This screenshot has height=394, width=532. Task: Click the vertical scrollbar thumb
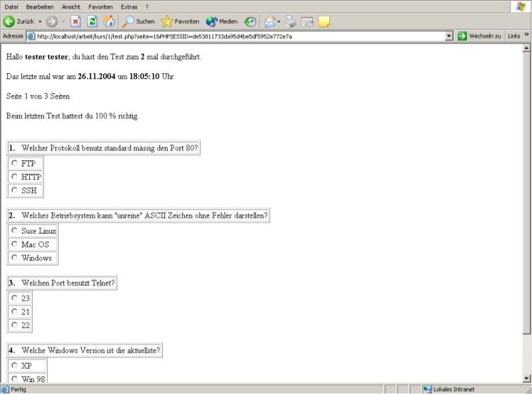526,193
